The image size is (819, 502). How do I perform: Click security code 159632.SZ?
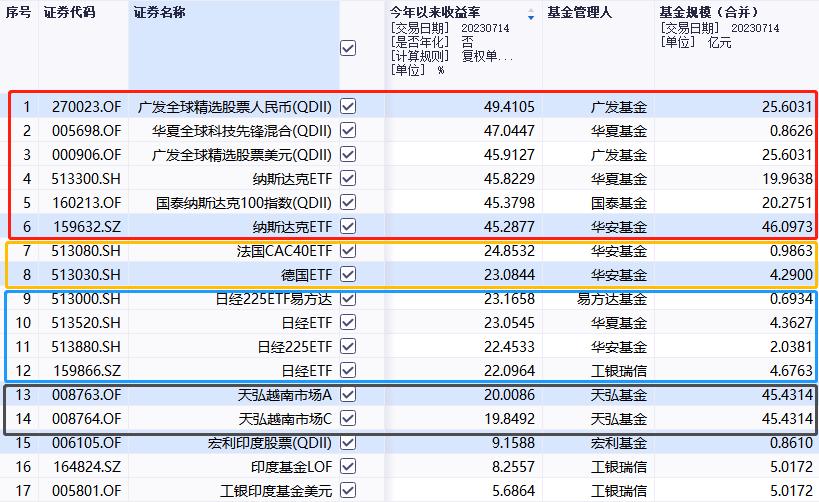pos(87,227)
